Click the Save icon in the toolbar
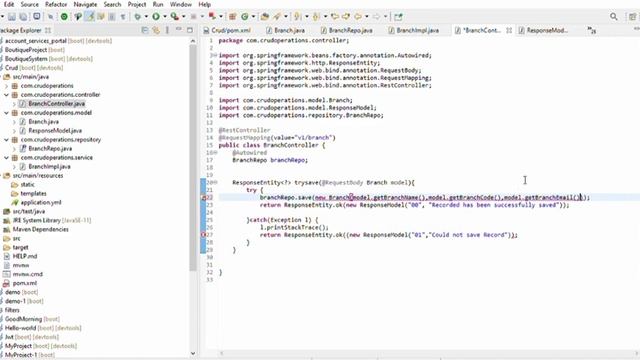Image resolution: width=640 pixels, height=360 pixels. point(11,17)
